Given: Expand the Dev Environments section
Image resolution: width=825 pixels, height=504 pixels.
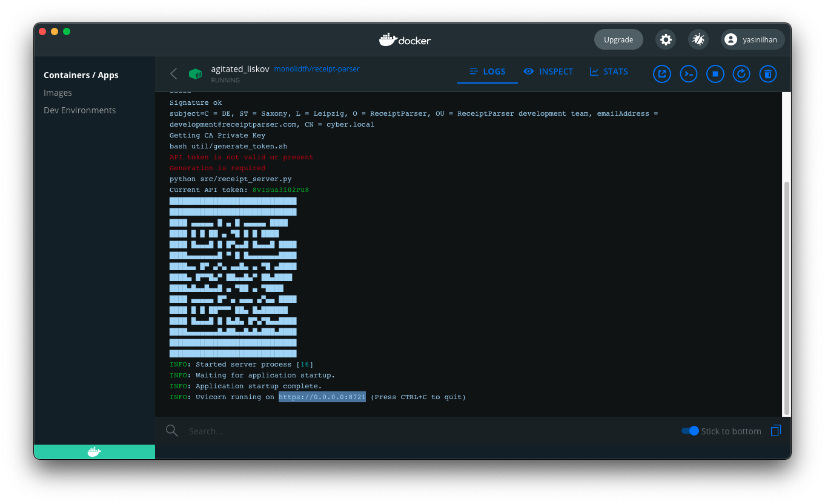Looking at the screenshot, I should [x=80, y=110].
